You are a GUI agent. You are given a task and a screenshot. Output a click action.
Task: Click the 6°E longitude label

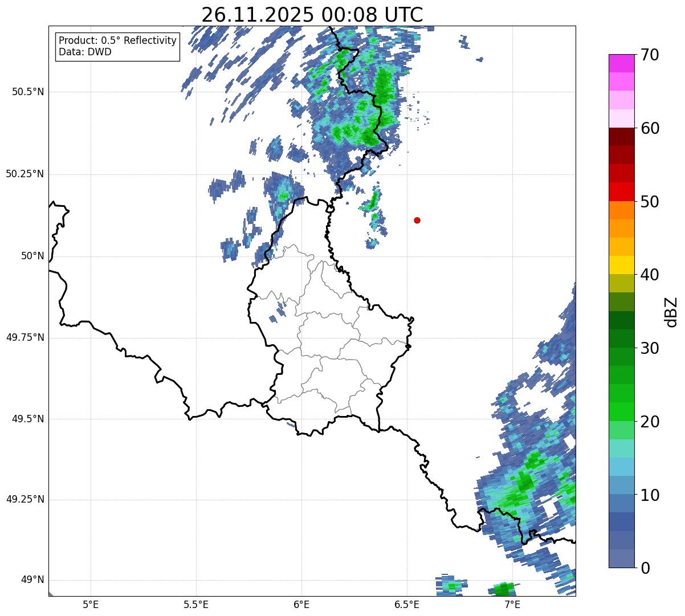pyautogui.click(x=301, y=604)
